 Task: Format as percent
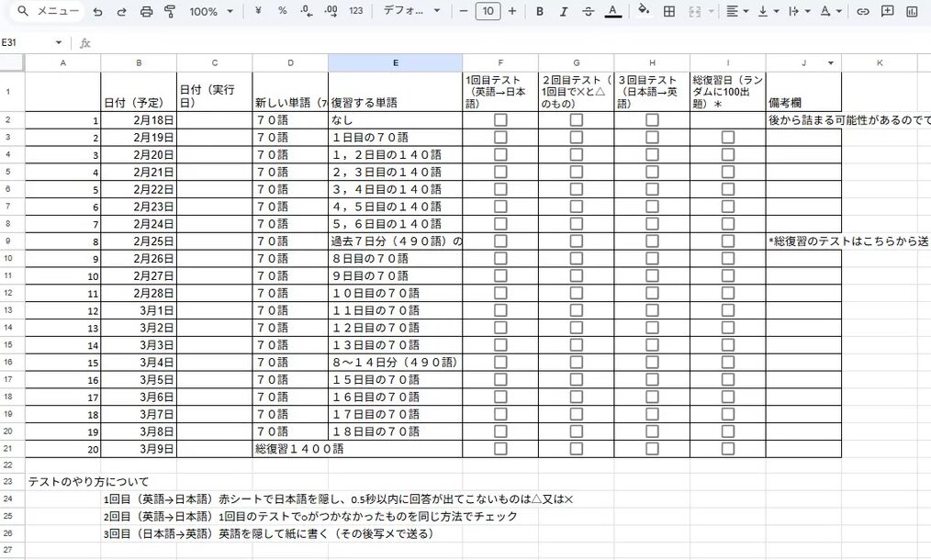(283, 11)
